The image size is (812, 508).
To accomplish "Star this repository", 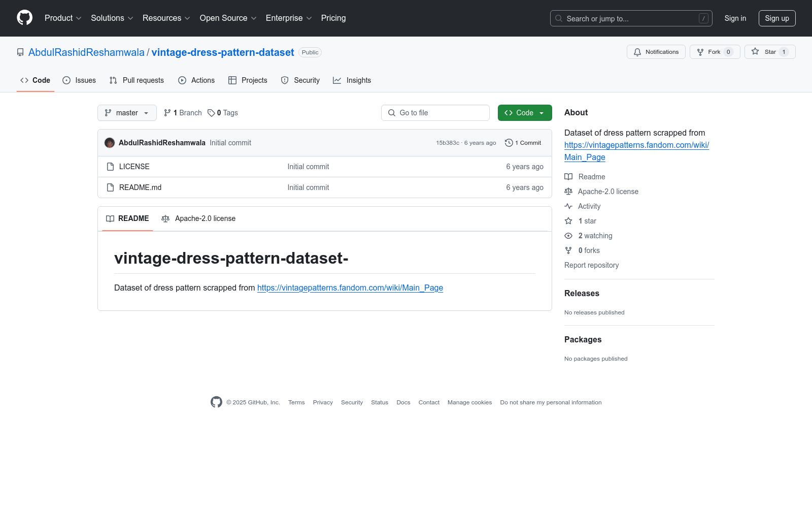I will point(770,52).
